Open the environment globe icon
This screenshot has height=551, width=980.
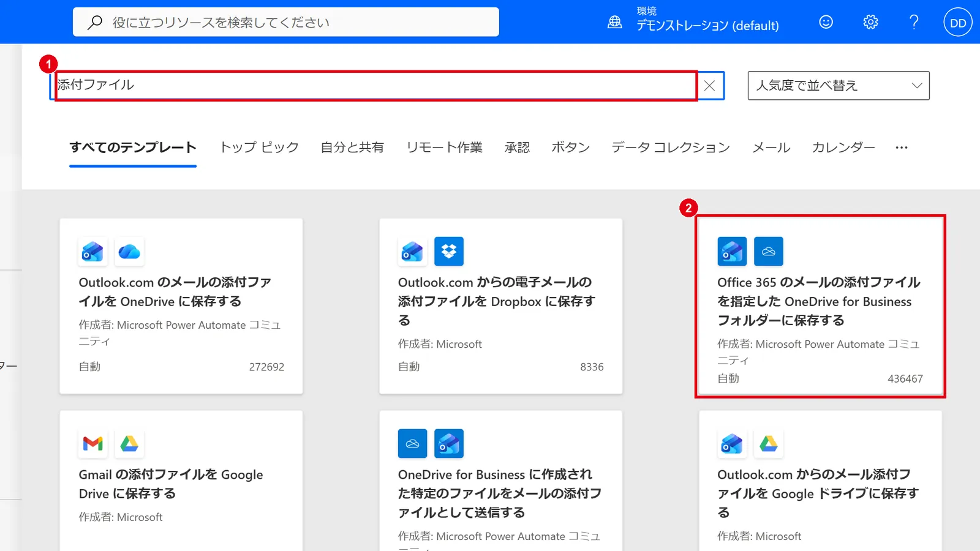tap(614, 23)
